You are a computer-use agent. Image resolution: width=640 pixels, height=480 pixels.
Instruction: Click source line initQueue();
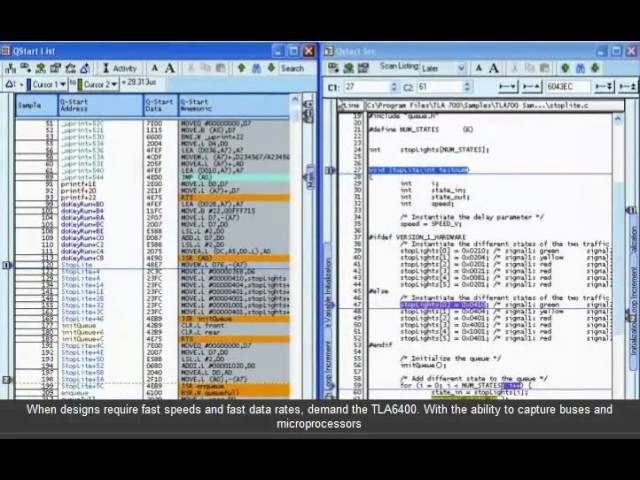coord(423,365)
